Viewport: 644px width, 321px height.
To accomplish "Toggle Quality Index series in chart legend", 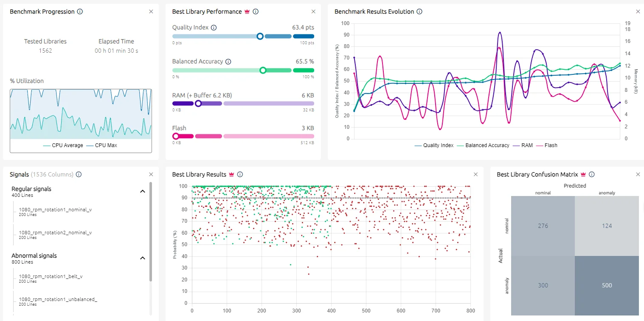I will pos(434,145).
